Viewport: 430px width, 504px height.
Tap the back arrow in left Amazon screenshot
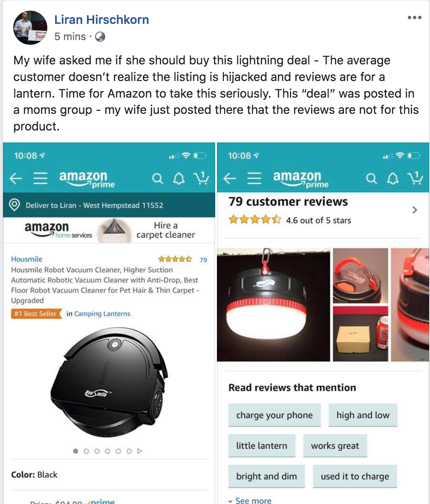pos(15,178)
